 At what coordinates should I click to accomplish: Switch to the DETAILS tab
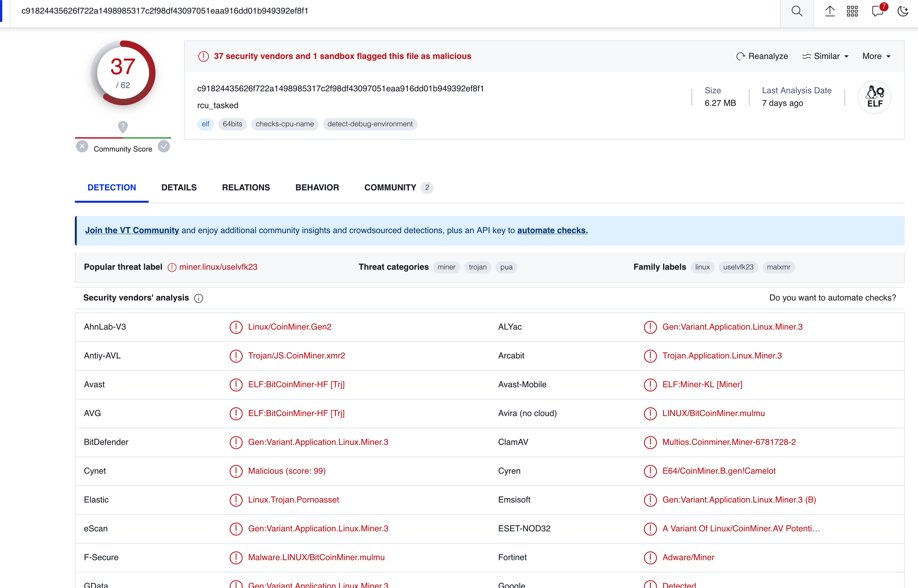pyautogui.click(x=179, y=187)
